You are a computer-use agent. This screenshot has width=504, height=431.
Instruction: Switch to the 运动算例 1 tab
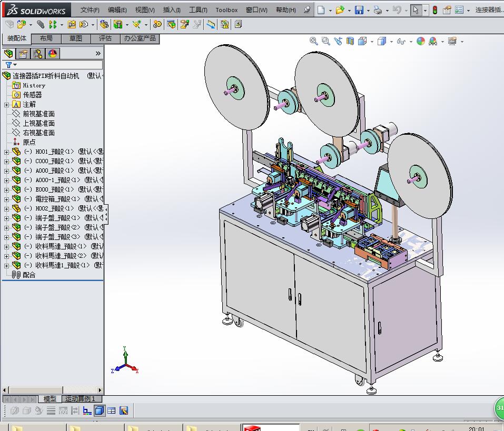(80, 398)
